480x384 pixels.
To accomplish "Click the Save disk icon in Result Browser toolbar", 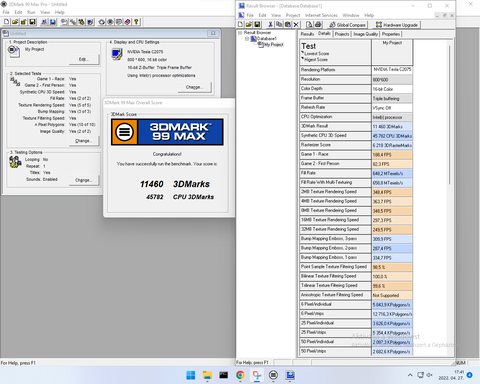I will 257,25.
